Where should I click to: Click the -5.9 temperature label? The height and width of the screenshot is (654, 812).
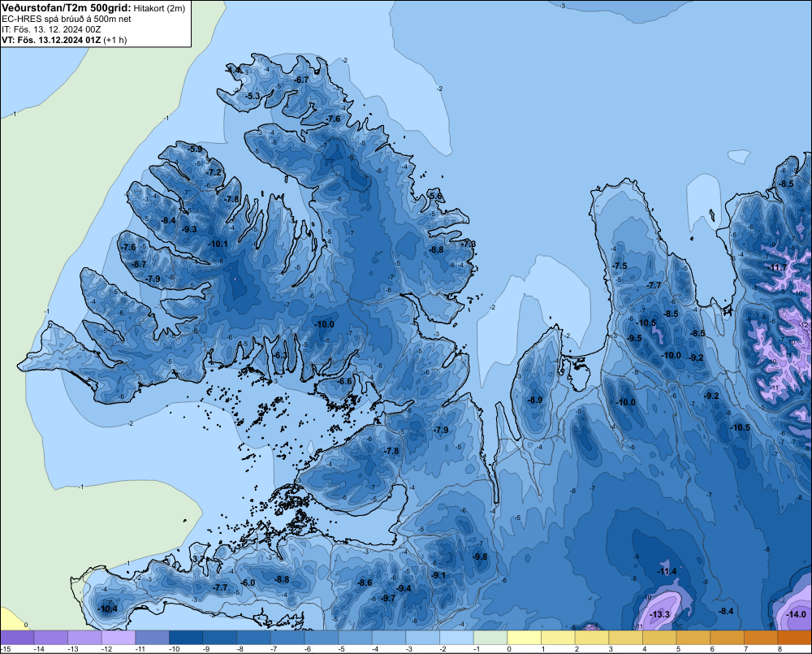pyautogui.click(x=195, y=149)
